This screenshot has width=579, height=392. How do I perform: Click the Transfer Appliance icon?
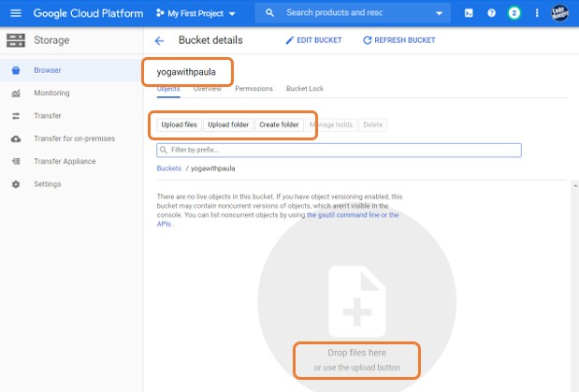(x=16, y=162)
